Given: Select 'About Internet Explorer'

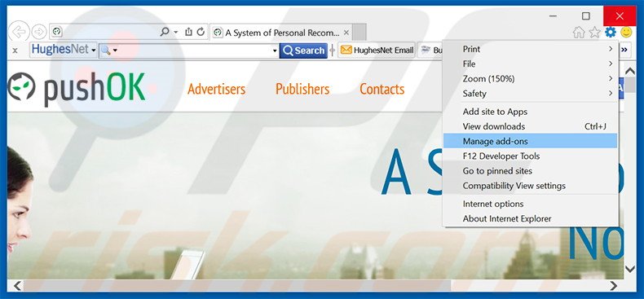Looking at the screenshot, I should click(x=530, y=218).
